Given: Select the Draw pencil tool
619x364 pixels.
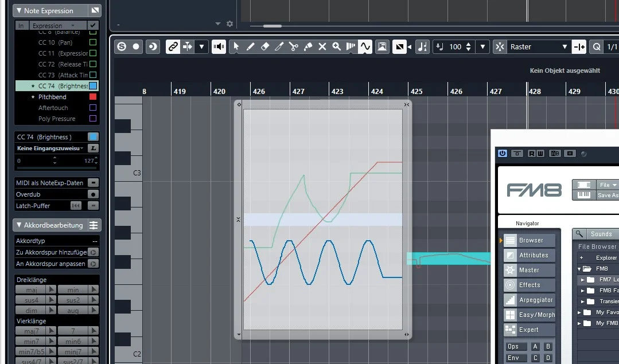Looking at the screenshot, I should (250, 46).
